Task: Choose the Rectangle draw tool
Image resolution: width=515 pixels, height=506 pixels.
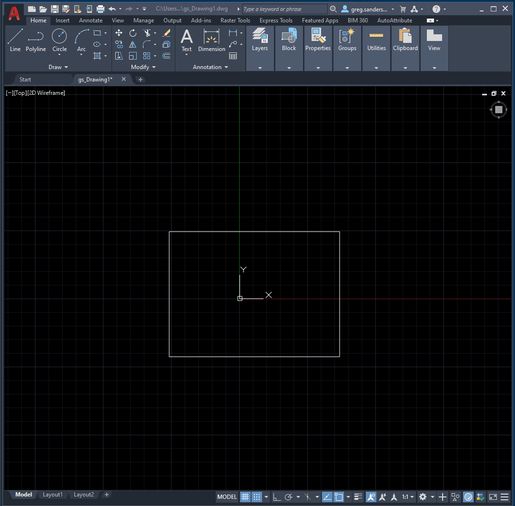Action: pos(97,33)
